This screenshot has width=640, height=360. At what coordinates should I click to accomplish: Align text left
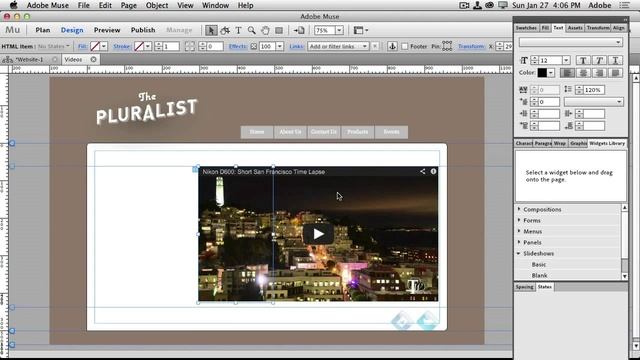567,73
